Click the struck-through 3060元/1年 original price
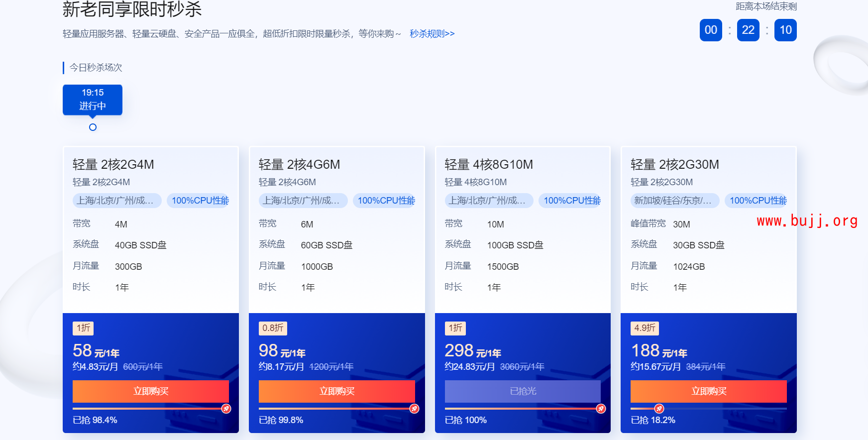 (x=522, y=367)
